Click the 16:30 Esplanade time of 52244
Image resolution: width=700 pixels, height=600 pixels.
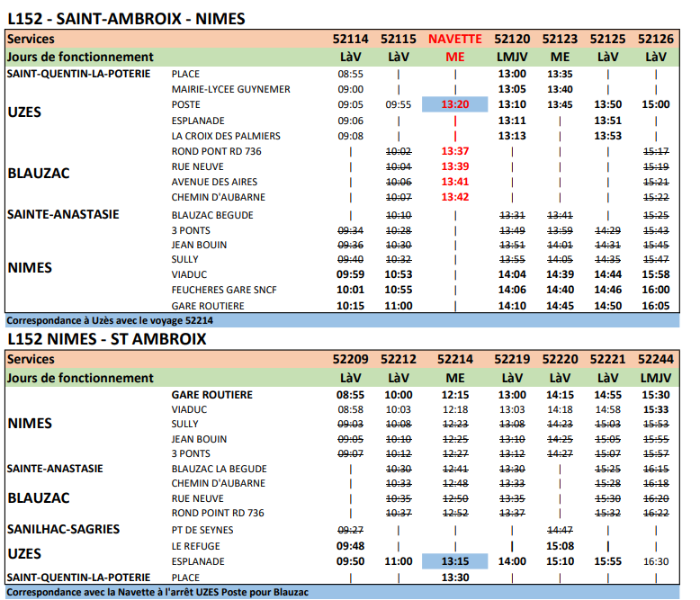[656, 561]
